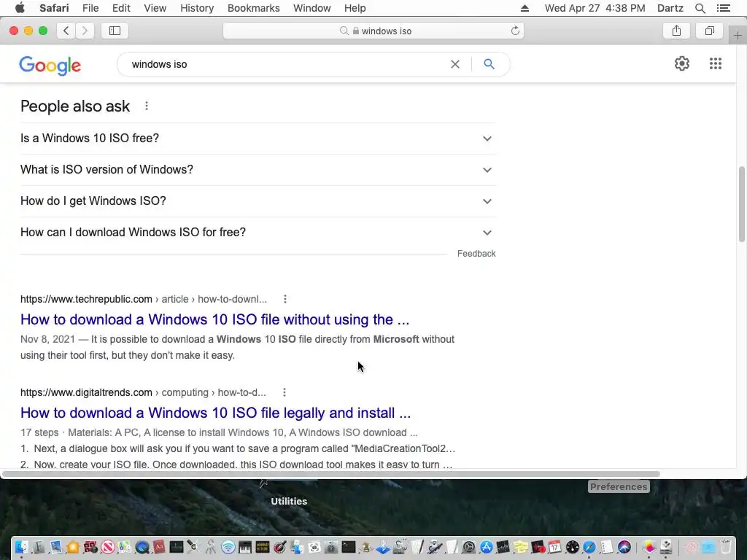Open the three-dot menu for the techrepublic result

(285, 299)
